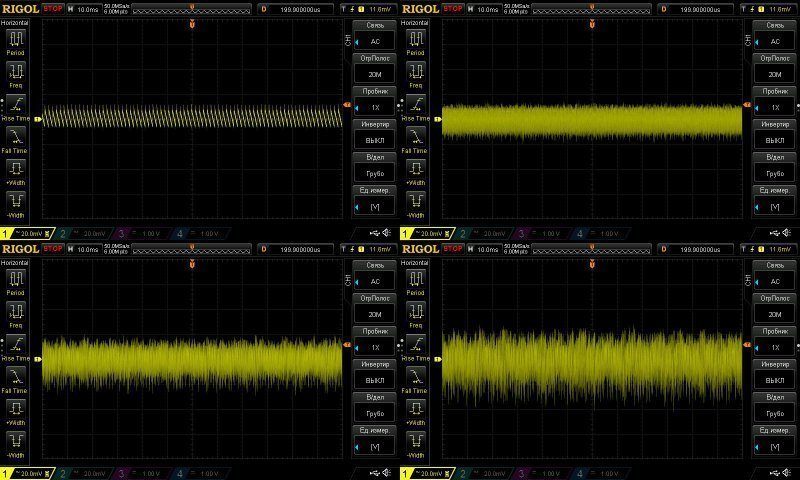Select -Width icon in top-right scope
Image resolution: width=800 pixels, height=480 pixels.
click(x=416, y=201)
